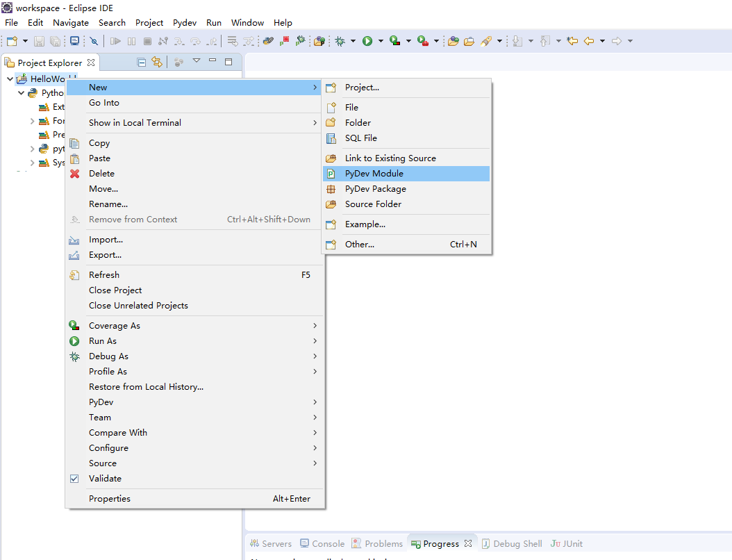Image resolution: width=732 pixels, height=560 pixels.
Task: Open Coverage As submenu
Action: pos(194,326)
